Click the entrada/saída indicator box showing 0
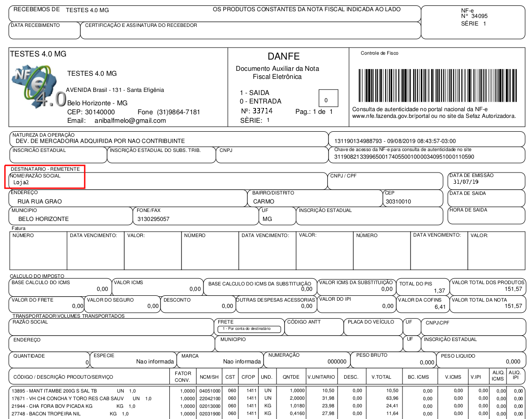Viewport: 532px width, 419px height. (x=329, y=99)
